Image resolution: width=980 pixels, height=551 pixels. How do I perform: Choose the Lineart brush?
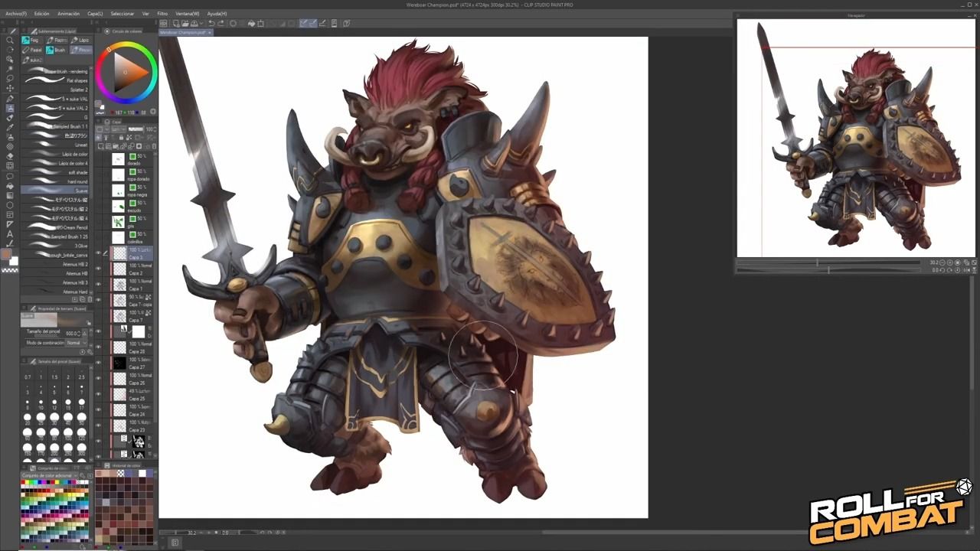pos(55,145)
